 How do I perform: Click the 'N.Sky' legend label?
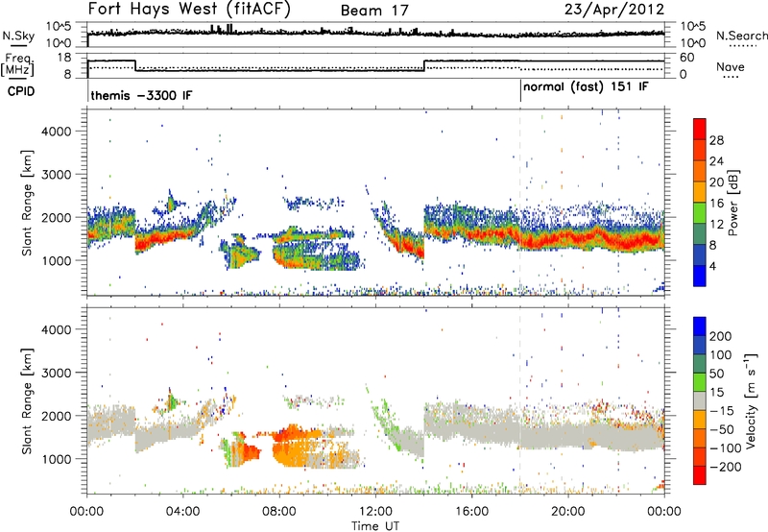[x=18, y=36]
